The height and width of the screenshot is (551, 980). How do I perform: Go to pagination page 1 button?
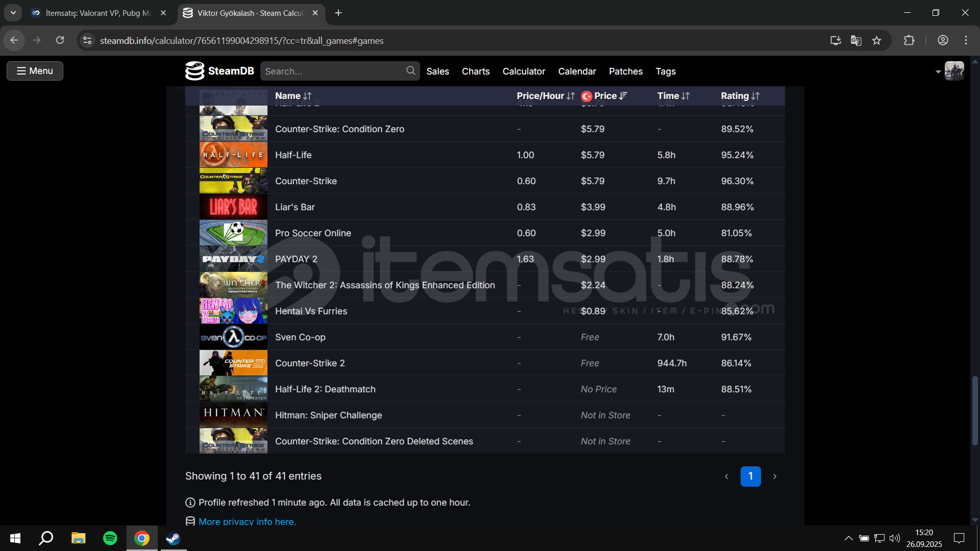(x=750, y=476)
